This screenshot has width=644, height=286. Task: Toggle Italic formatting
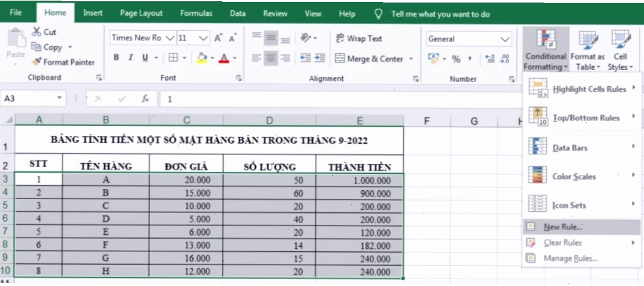tap(130, 58)
